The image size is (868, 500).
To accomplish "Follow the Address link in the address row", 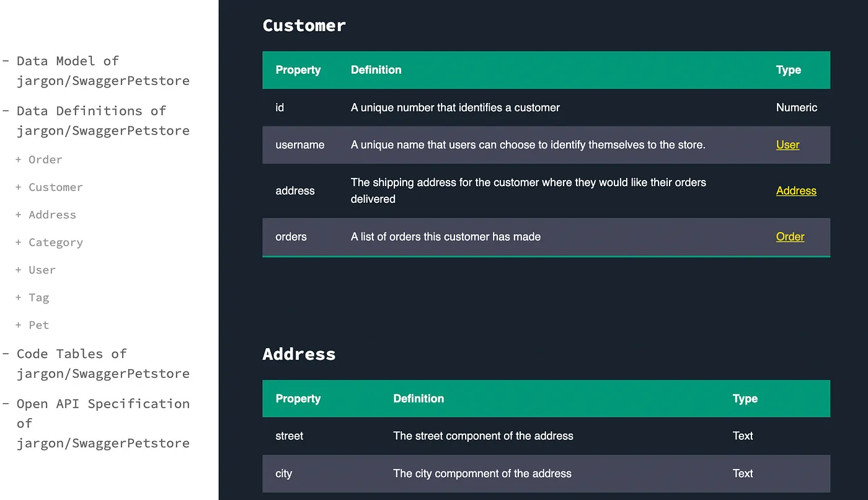I will point(796,190).
